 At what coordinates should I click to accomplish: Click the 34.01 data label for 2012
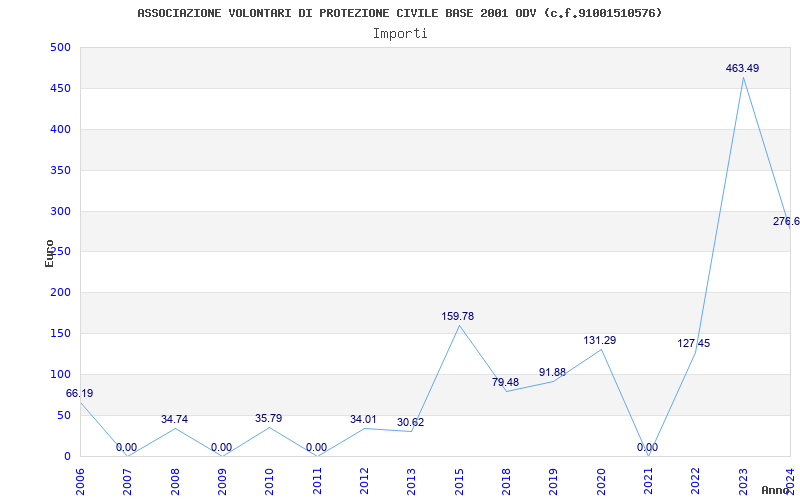click(x=363, y=420)
